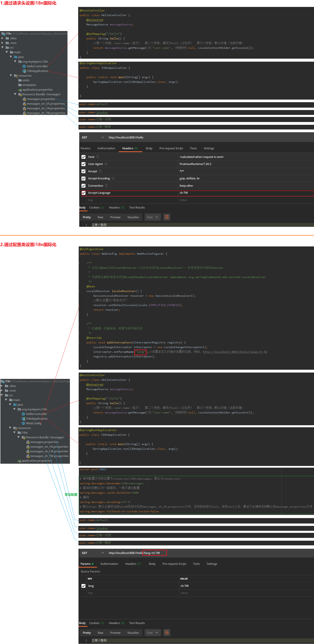This screenshot has width=314, height=644.
Task: Click the info icon beside the Accept header
Action: pos(100,171)
